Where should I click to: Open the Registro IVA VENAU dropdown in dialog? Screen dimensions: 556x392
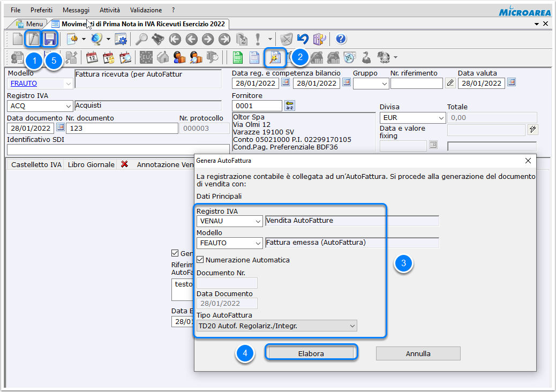[x=258, y=222]
